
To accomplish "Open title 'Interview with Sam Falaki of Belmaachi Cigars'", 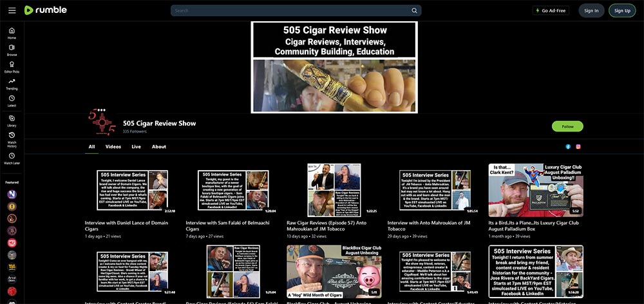I will pyautogui.click(x=226, y=226).
